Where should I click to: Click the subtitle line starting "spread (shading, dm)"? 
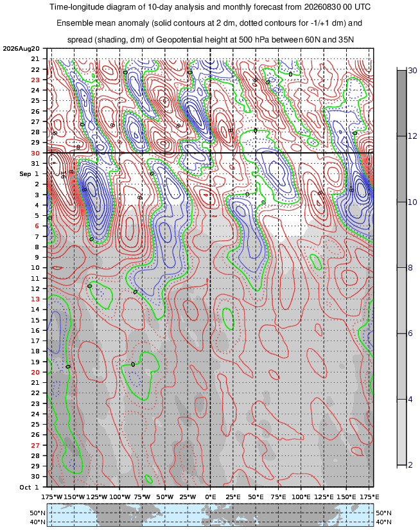click(x=211, y=40)
